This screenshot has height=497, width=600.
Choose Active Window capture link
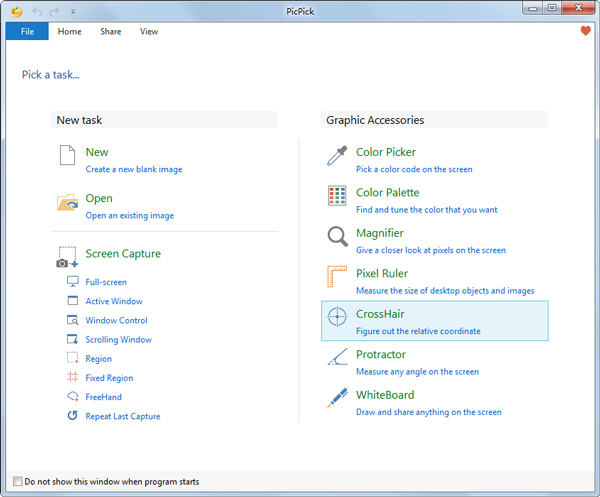point(114,301)
